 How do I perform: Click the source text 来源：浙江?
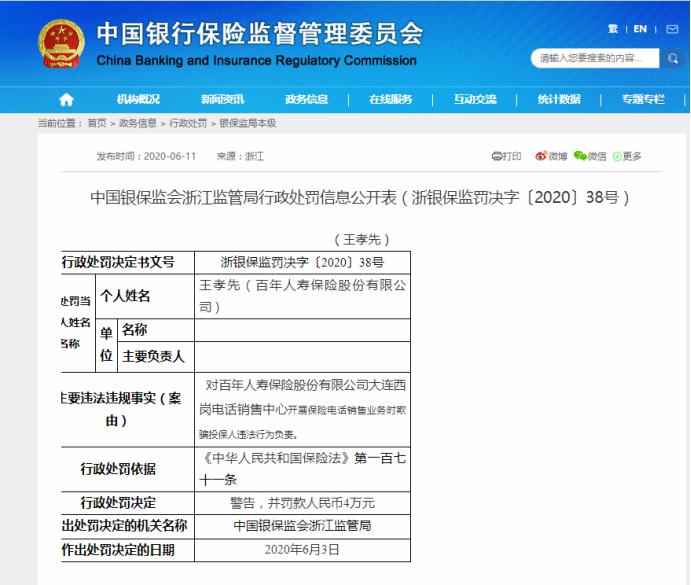coord(240,156)
